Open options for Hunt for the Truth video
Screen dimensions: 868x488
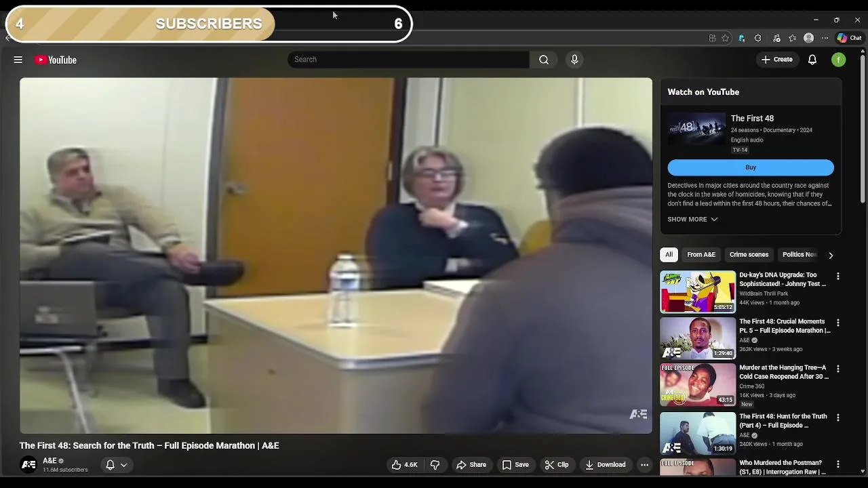click(x=838, y=418)
